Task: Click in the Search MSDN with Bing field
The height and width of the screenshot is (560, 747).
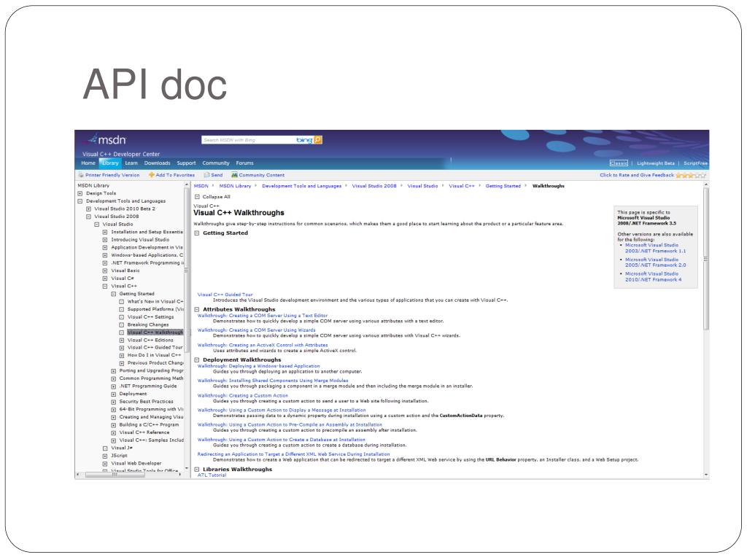Action: point(248,140)
